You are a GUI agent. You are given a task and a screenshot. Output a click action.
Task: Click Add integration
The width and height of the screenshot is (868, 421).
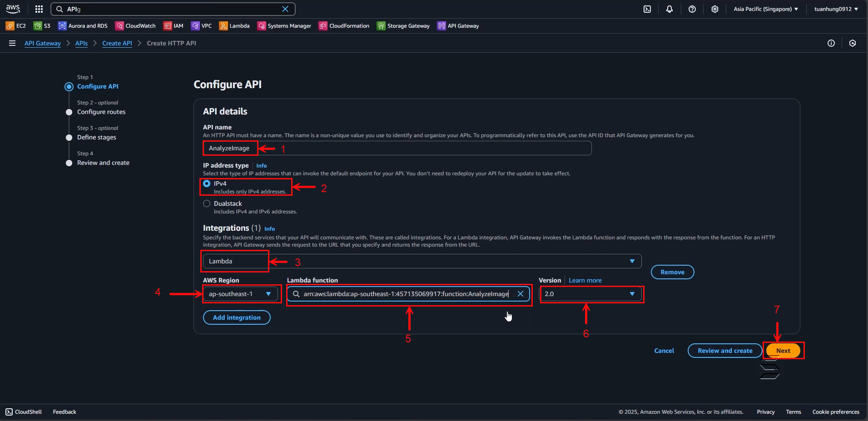(x=237, y=317)
